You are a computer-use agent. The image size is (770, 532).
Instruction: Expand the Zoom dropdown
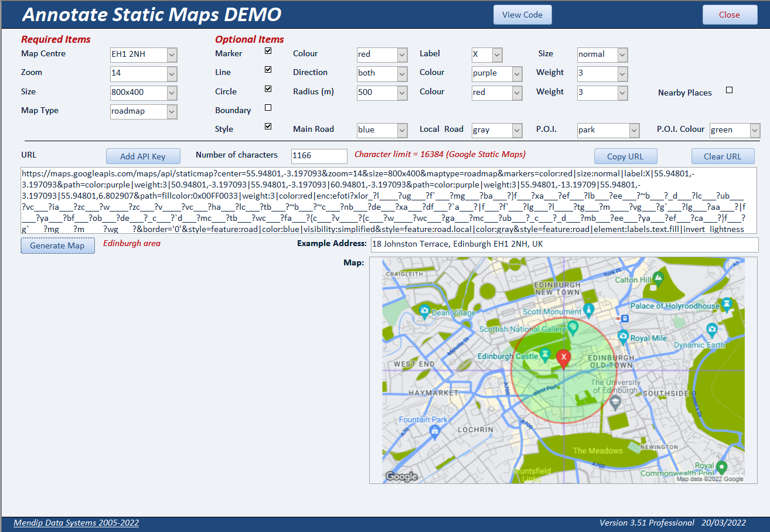coord(172,74)
